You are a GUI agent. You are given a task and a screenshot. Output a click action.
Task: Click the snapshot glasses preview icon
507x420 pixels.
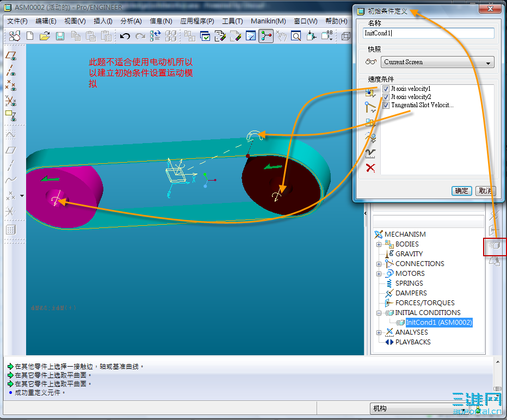(x=371, y=62)
